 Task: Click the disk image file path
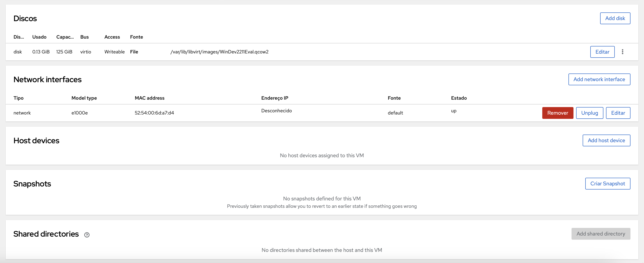(219, 52)
